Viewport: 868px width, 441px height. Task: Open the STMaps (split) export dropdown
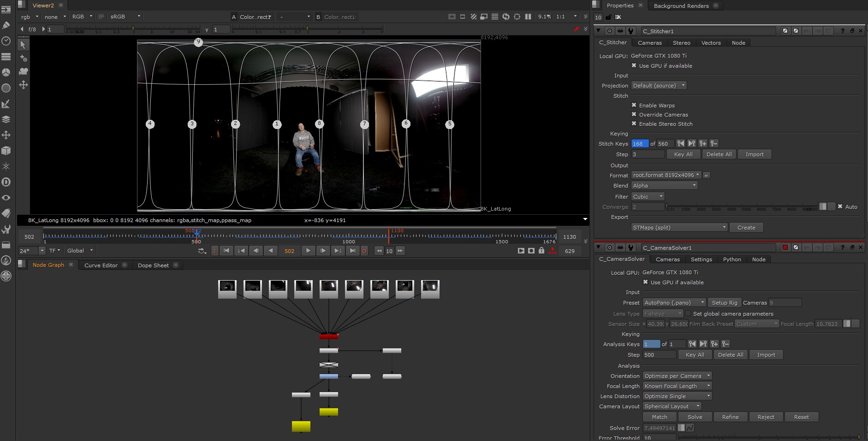click(x=679, y=228)
